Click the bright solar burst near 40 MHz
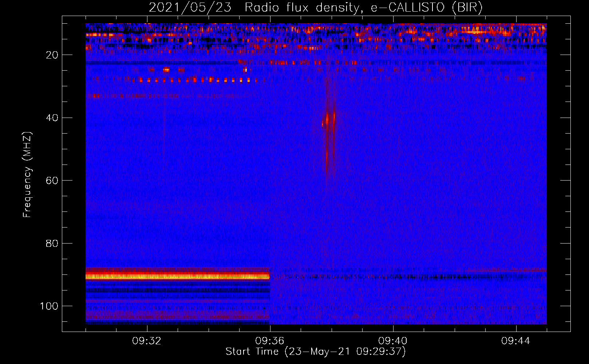Image resolution: width=589 pixels, height=364 pixels. (329, 120)
